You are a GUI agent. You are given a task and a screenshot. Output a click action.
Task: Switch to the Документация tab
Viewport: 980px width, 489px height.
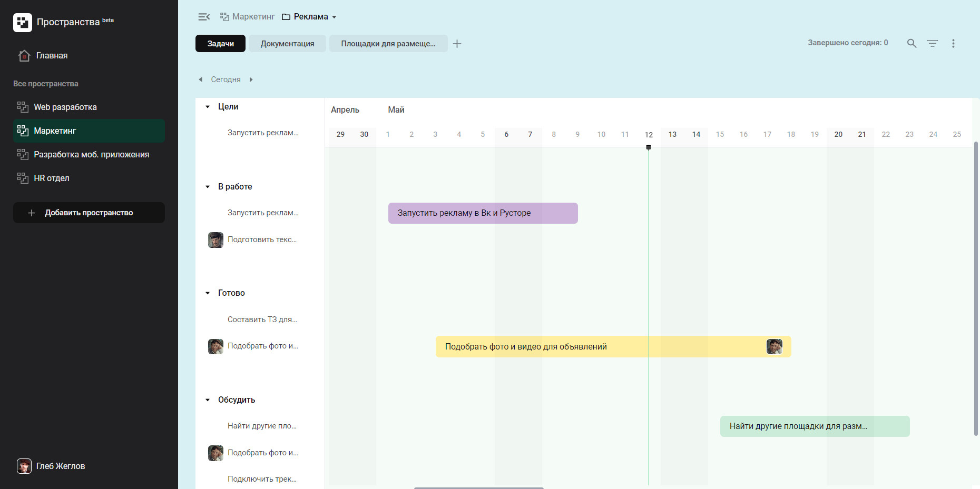coord(287,44)
